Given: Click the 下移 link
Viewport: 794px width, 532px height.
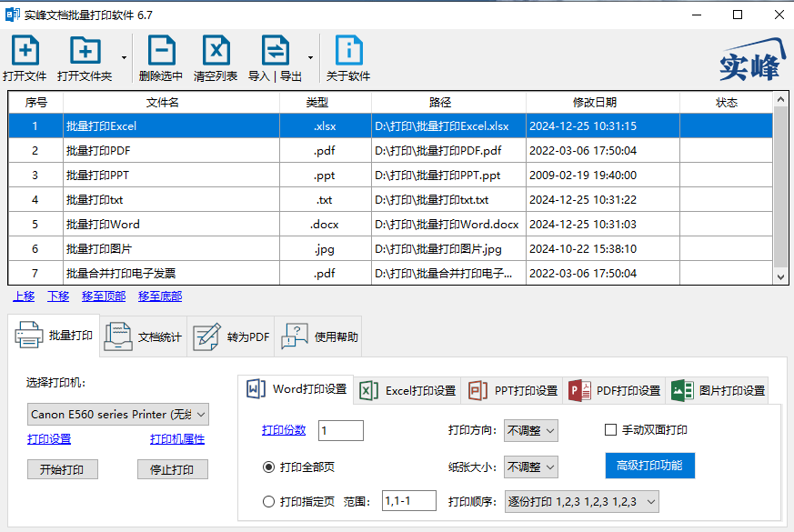Looking at the screenshot, I should tap(58, 296).
